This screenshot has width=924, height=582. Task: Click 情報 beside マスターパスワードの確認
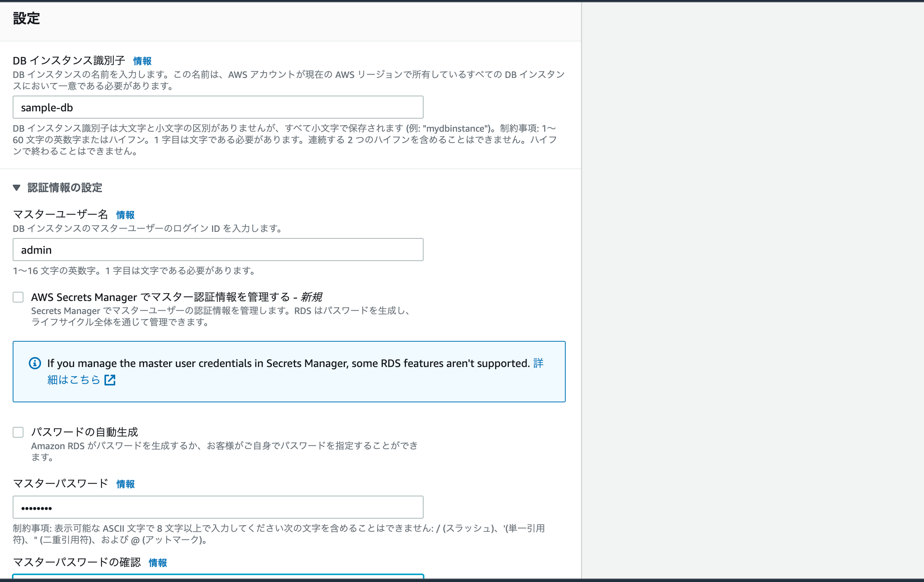click(x=157, y=563)
